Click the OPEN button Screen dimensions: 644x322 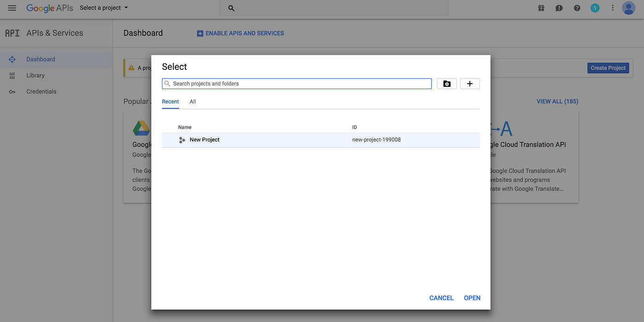point(472,298)
